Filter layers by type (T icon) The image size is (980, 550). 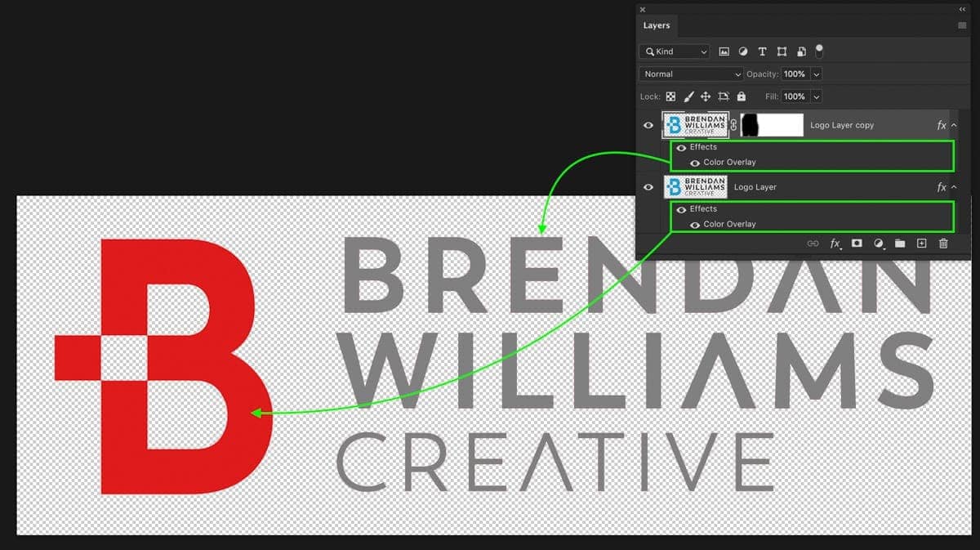pyautogui.click(x=762, y=51)
